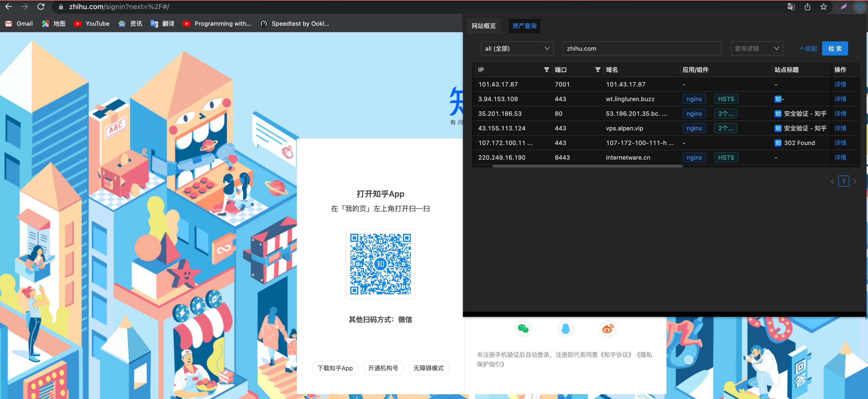Screen dimensions: 868x399
Task: Click the 检索 search button
Action: point(835,48)
